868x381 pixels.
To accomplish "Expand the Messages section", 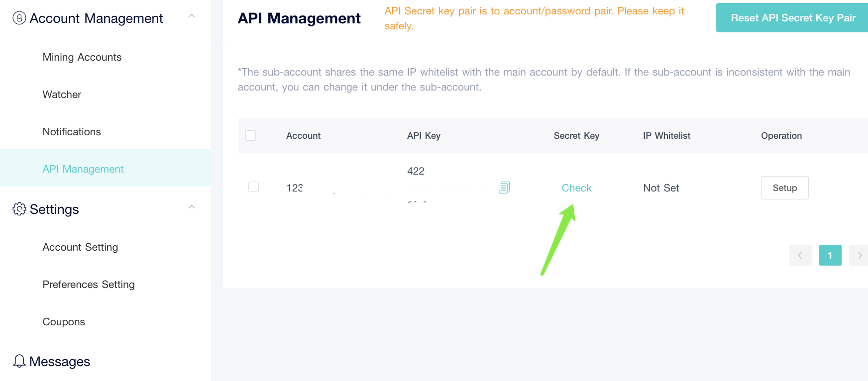I will [60, 361].
